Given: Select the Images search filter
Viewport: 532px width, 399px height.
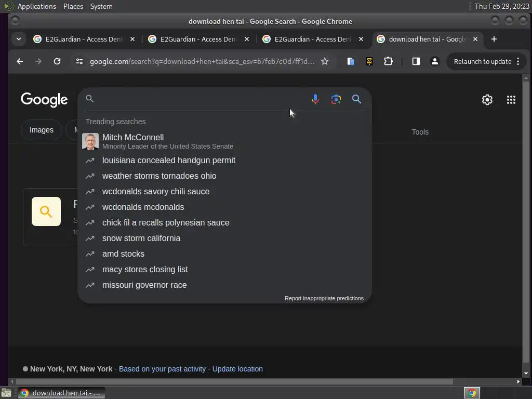Looking at the screenshot, I should click(42, 130).
